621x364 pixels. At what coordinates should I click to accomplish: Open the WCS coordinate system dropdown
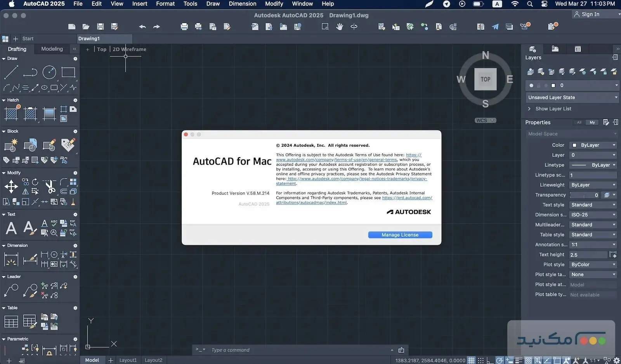coord(485,120)
